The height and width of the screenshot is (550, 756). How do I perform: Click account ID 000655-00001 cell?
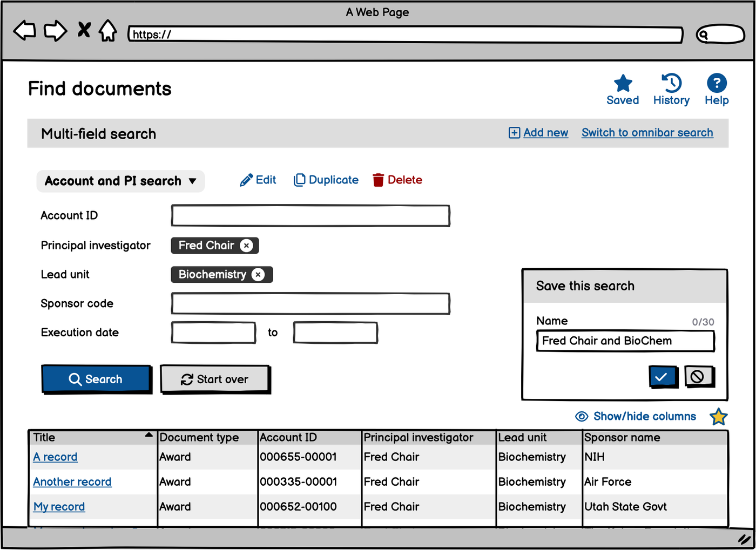[310, 457]
